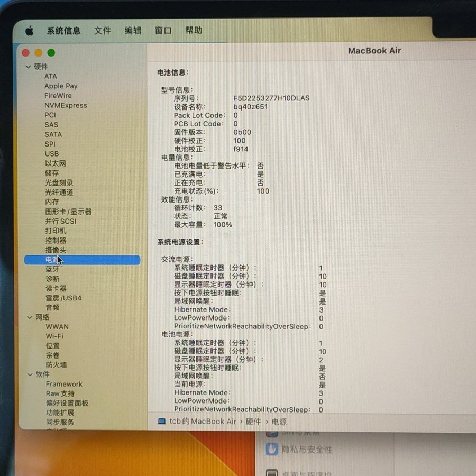Image resolution: width=476 pixels, height=476 pixels.
Task: Select 图形卡/显示器 in the sidebar
Action: click(x=68, y=212)
